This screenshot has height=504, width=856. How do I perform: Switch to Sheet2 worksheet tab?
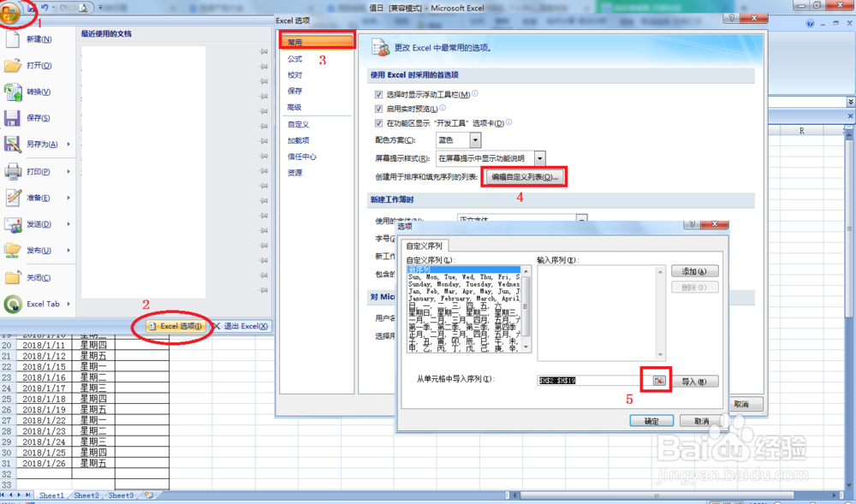pyautogui.click(x=86, y=495)
